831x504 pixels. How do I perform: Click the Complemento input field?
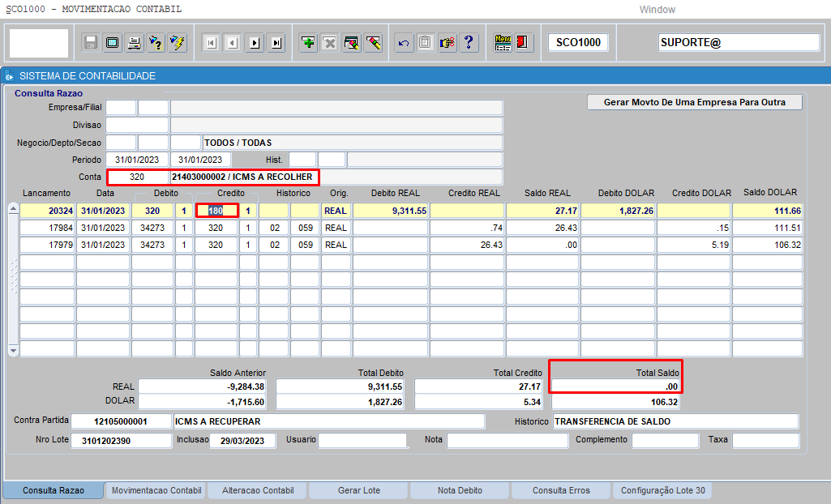pyautogui.click(x=665, y=441)
